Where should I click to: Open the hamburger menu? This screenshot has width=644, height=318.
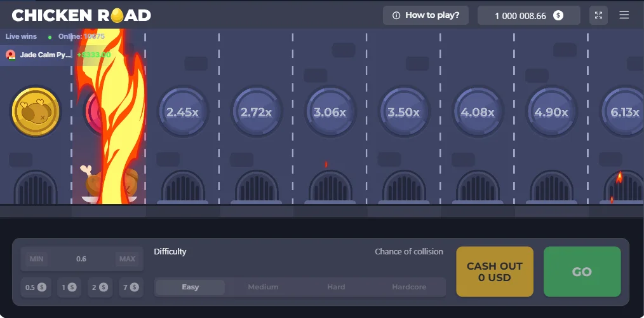point(624,15)
